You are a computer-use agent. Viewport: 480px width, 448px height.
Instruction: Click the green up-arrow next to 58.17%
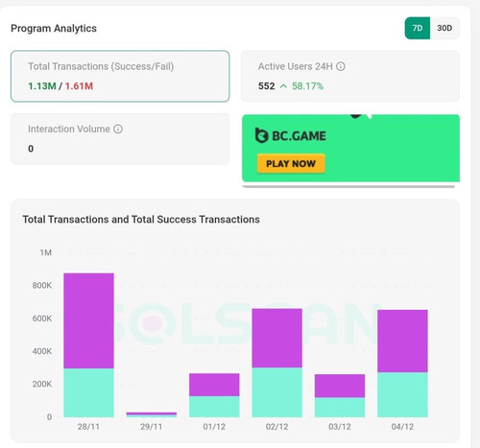coord(283,86)
